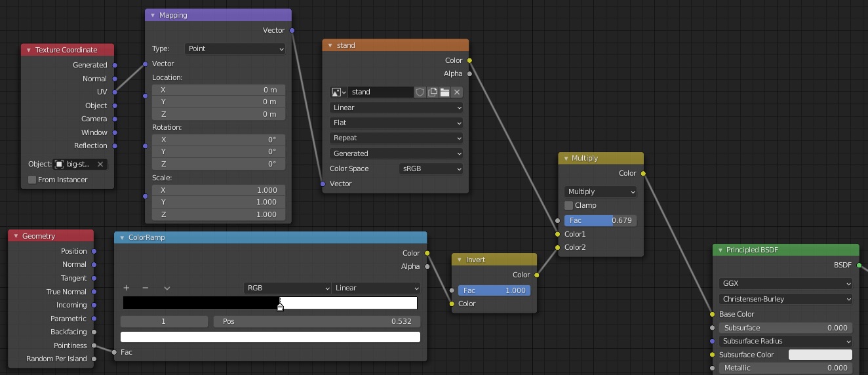Click the active stop index field showing 1
The width and height of the screenshot is (868, 375).
click(163, 321)
